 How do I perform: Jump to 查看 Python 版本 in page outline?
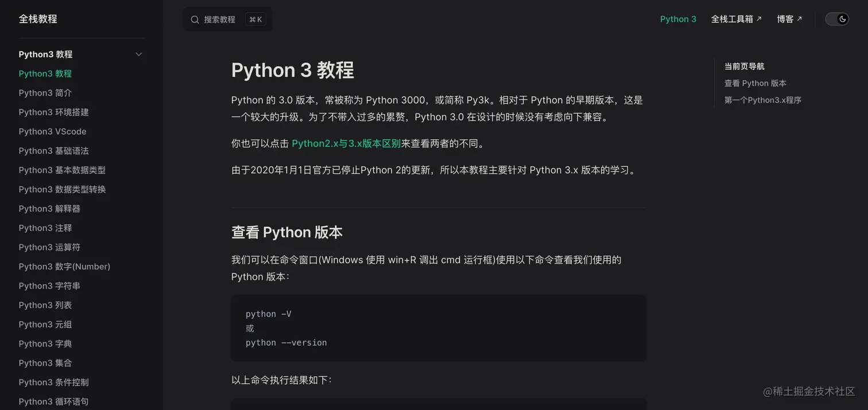click(755, 83)
